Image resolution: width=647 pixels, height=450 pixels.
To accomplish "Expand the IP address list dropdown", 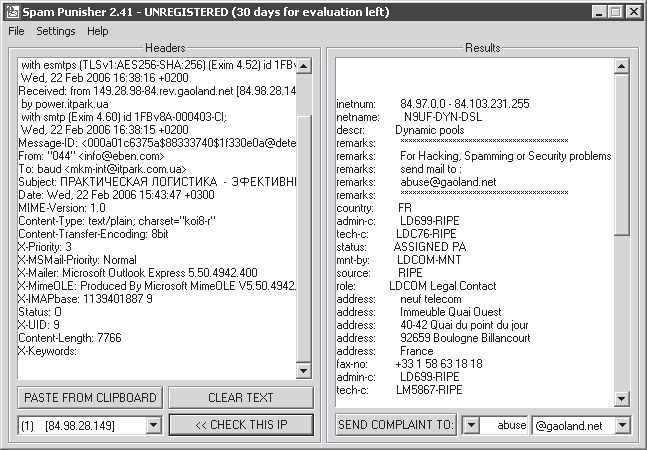I will 153,425.
